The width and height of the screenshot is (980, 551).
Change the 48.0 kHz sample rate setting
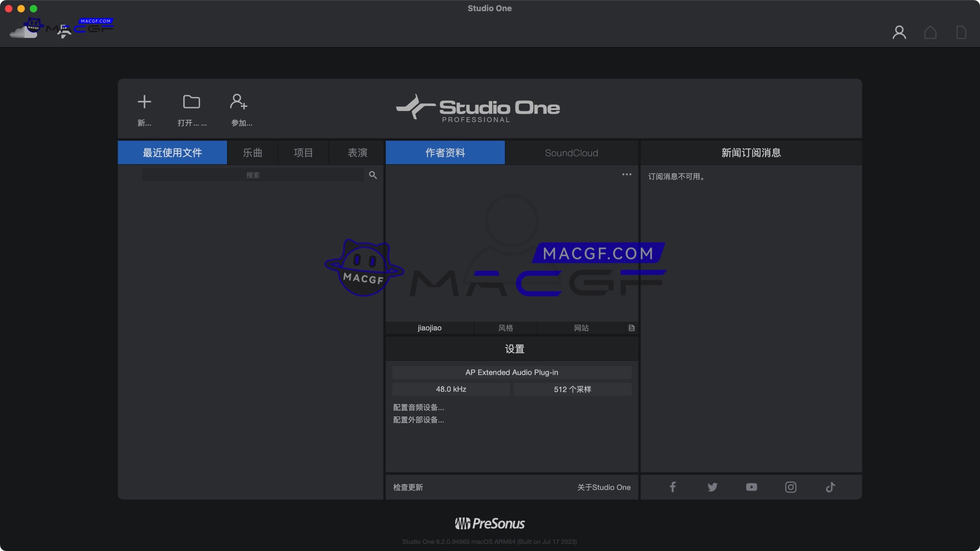(451, 389)
